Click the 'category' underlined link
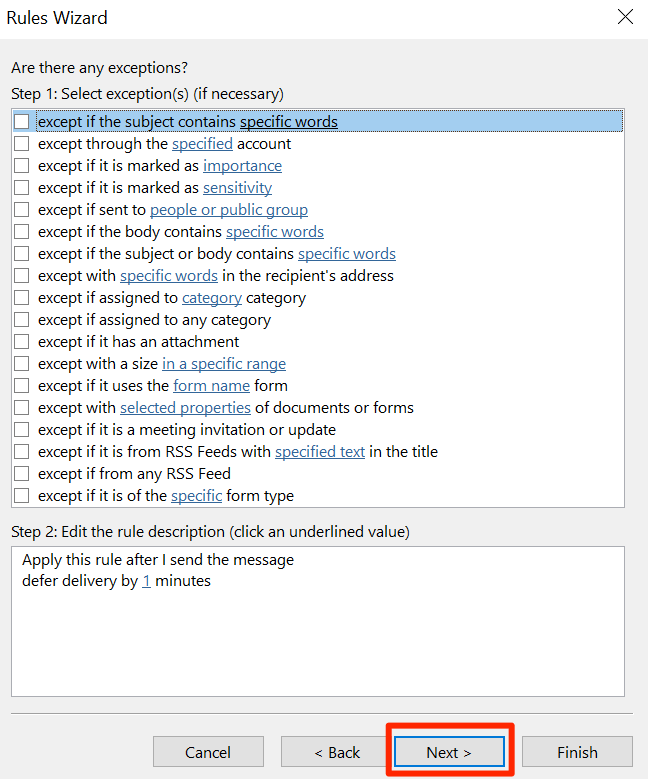The width and height of the screenshot is (648, 779). (x=211, y=298)
